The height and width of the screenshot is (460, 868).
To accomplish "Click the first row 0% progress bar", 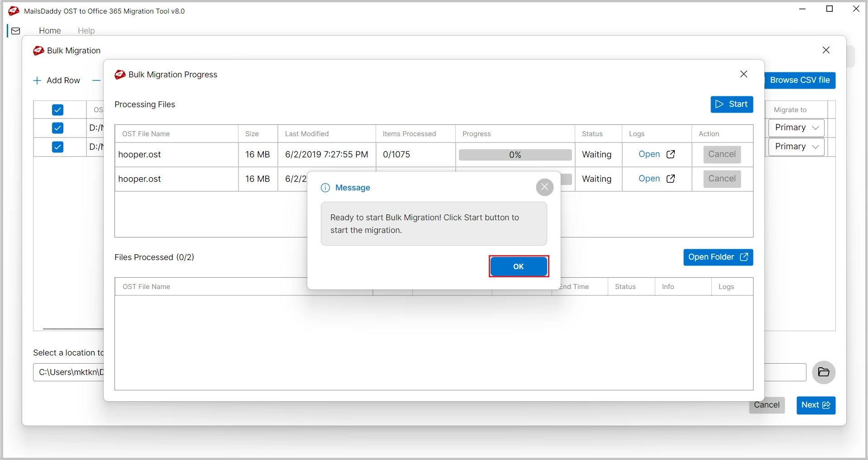I will 515,155.
